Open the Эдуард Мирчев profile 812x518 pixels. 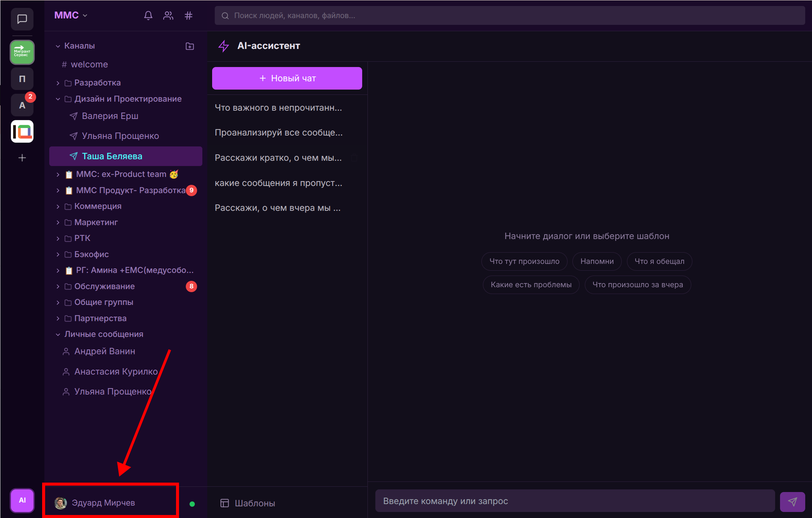pos(103,503)
